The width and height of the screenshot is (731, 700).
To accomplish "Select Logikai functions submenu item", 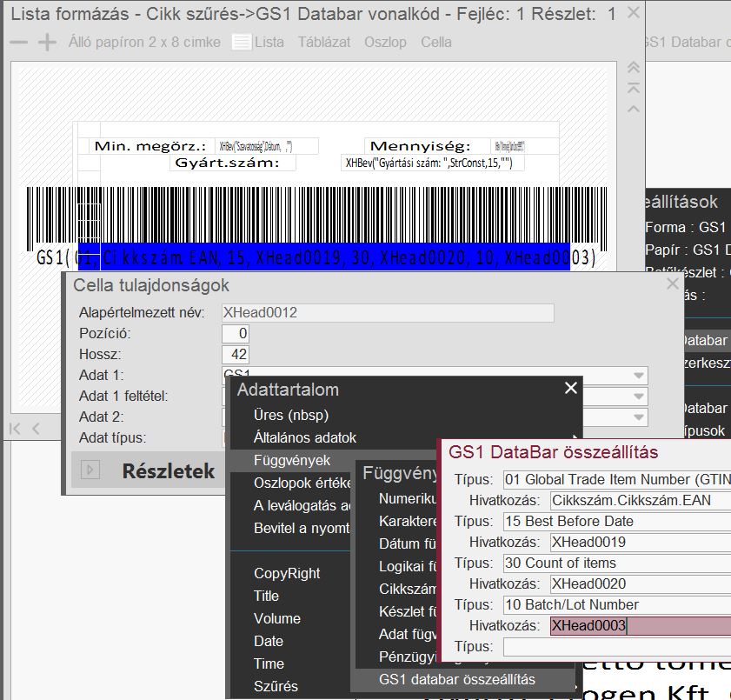I will pyautogui.click(x=408, y=567).
